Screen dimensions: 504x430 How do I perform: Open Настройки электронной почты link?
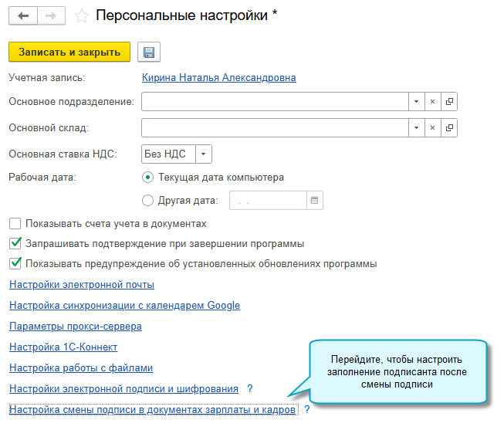(82, 285)
